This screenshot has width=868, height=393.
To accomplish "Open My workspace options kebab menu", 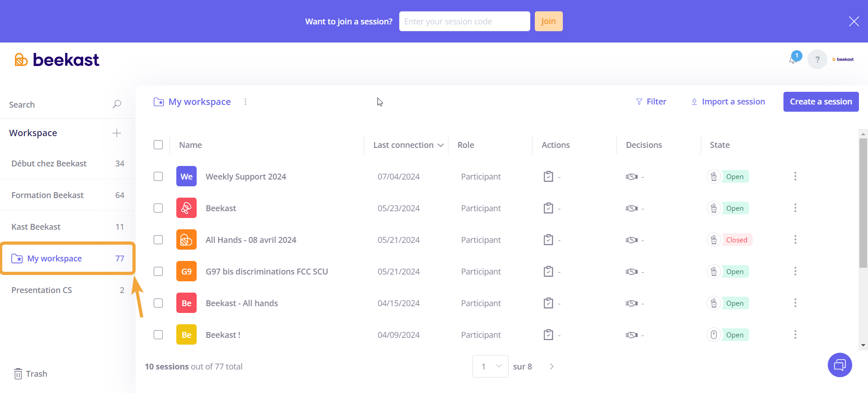I will 245,102.
